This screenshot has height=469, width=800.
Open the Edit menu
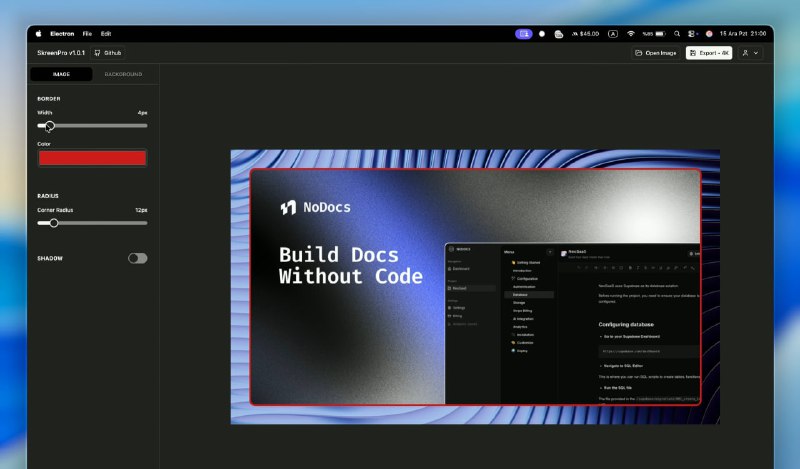pyautogui.click(x=106, y=33)
